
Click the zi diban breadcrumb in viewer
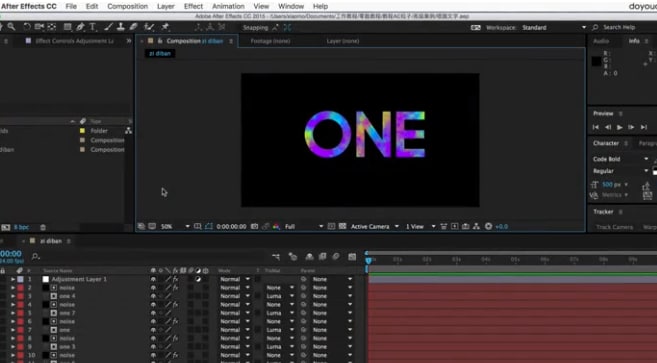(x=160, y=54)
